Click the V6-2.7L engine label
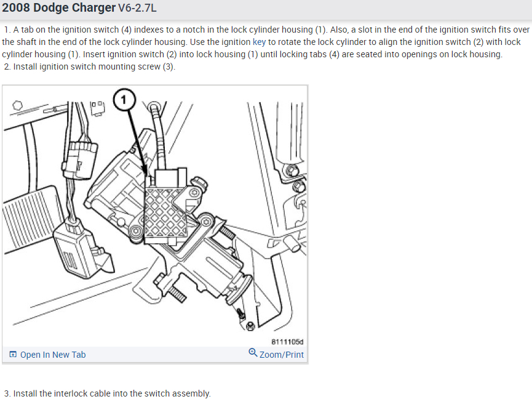The image size is (532, 399). (x=137, y=8)
